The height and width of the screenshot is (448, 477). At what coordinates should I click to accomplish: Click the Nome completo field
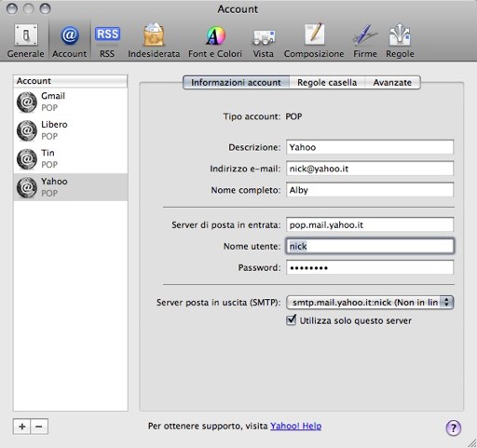[370, 190]
